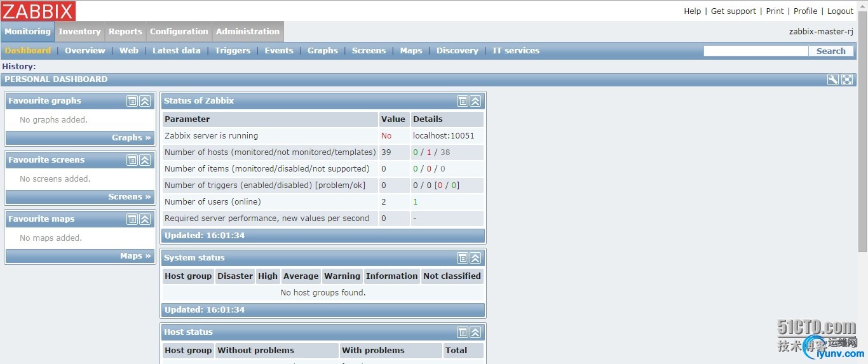
Task: Open the Screens submenu item
Action: tap(369, 51)
